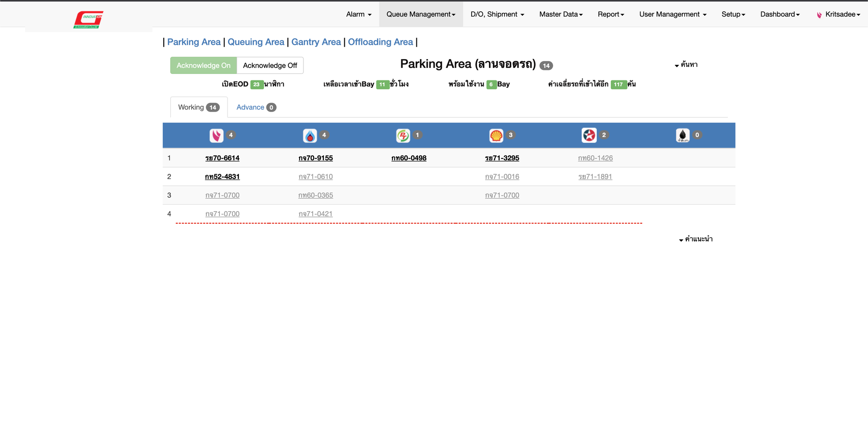The width and height of the screenshot is (868, 445).
Task: Click the green 117 value badge
Action: 618,84
